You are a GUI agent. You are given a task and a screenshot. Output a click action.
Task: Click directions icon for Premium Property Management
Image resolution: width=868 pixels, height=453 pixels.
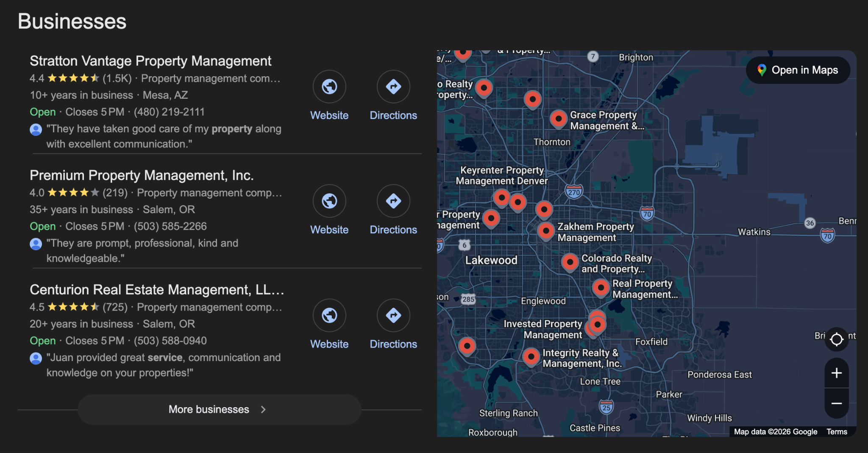pos(393,201)
